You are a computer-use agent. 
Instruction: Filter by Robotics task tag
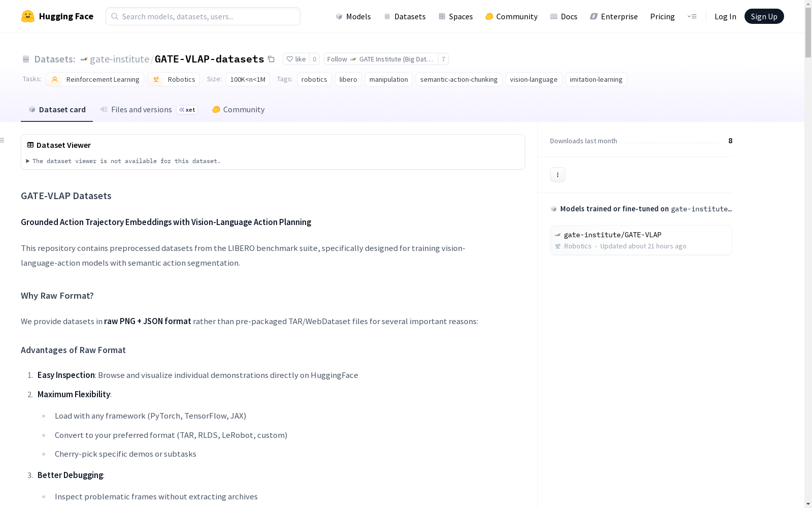(x=174, y=79)
